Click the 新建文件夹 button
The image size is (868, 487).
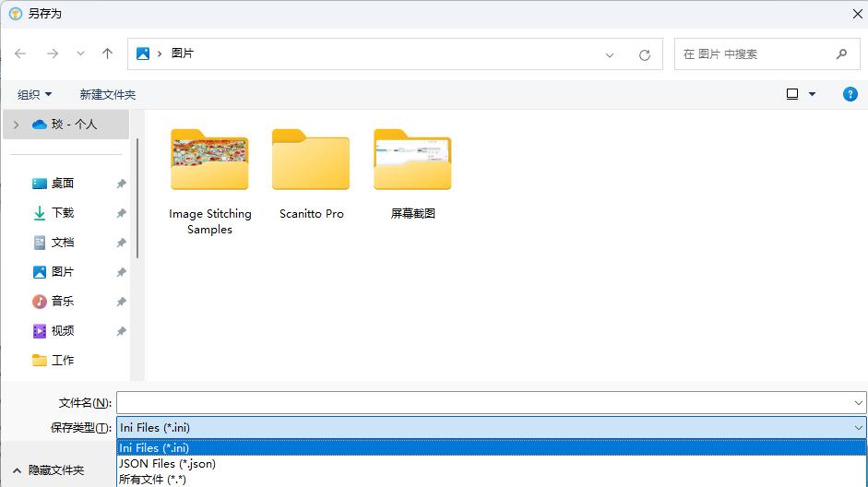pyautogui.click(x=107, y=94)
